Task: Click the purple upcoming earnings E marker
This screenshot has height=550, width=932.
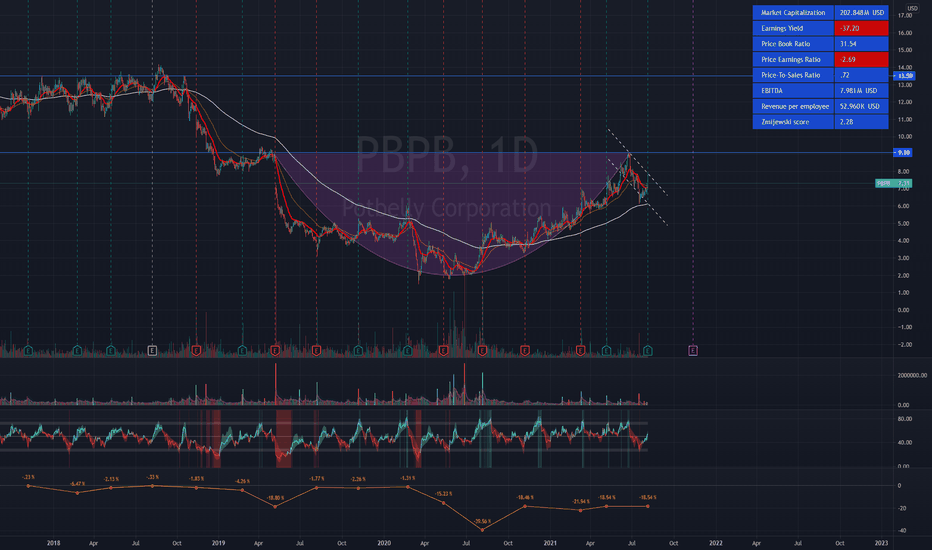Action: coord(693,351)
